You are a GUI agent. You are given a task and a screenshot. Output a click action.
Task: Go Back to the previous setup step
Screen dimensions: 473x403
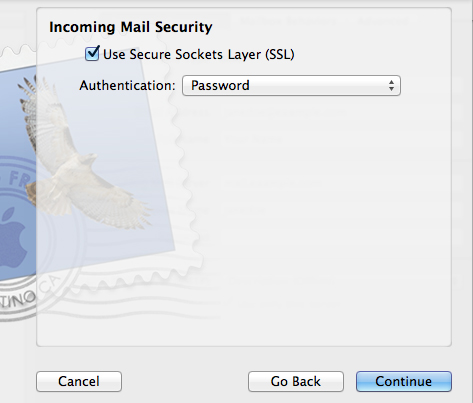(x=296, y=381)
